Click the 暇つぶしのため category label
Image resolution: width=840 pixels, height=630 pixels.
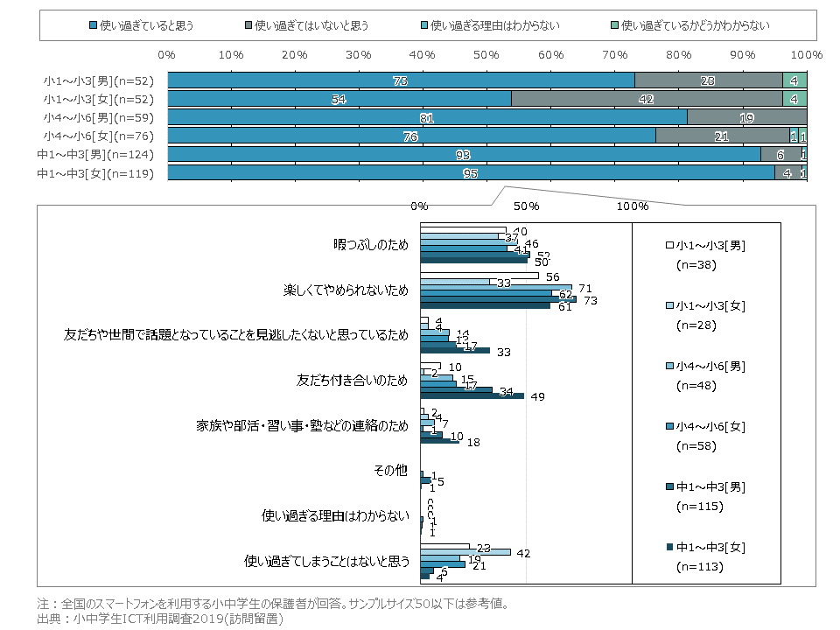click(x=371, y=245)
